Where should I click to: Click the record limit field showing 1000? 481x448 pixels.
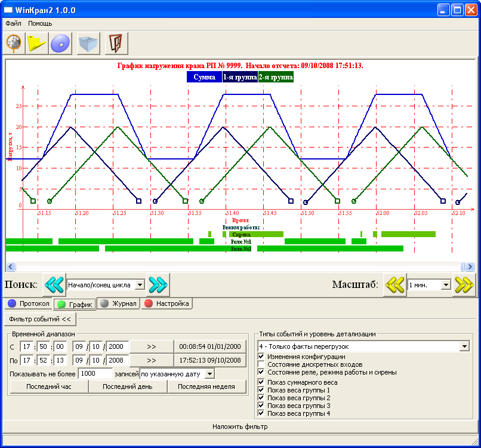click(x=95, y=374)
